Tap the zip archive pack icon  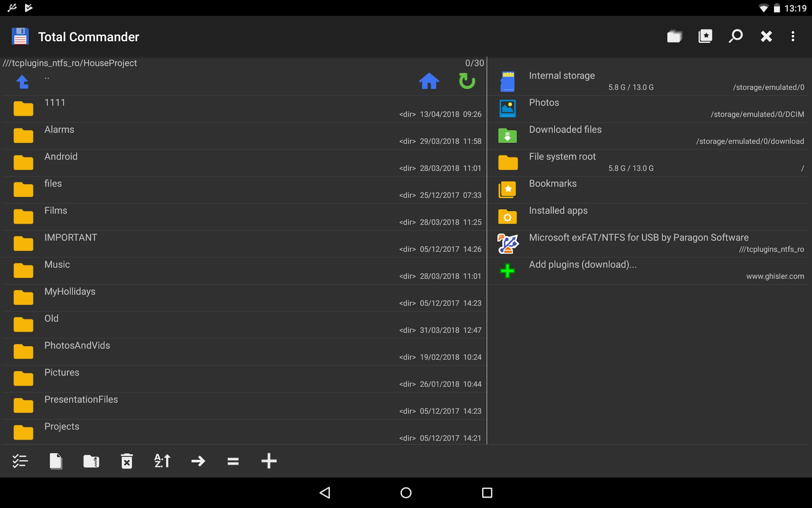[91, 461]
